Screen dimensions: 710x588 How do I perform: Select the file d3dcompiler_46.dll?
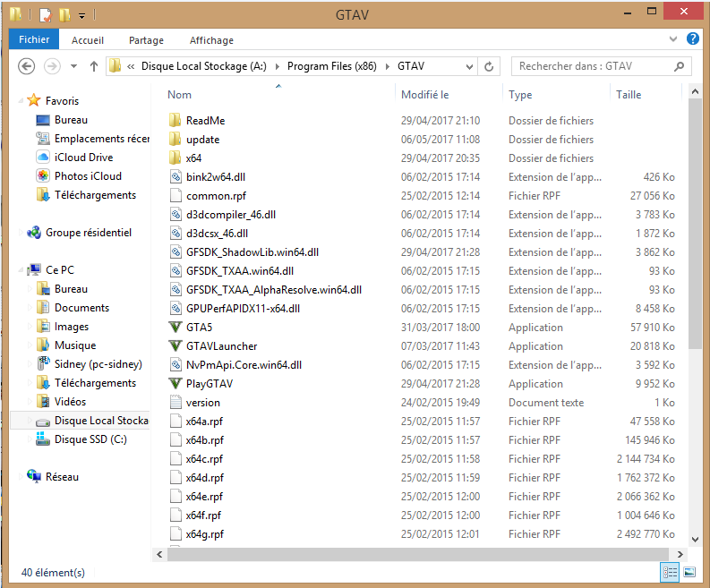231,215
